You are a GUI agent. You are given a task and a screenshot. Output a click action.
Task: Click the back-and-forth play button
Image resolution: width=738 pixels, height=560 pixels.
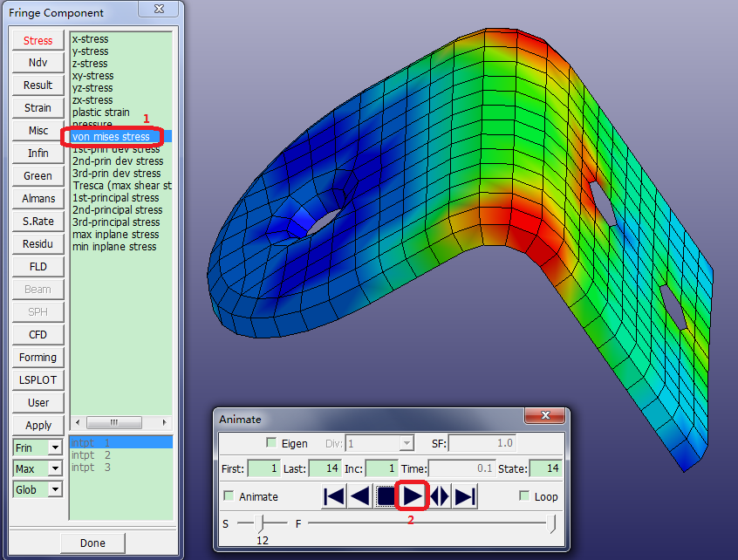[x=439, y=496]
